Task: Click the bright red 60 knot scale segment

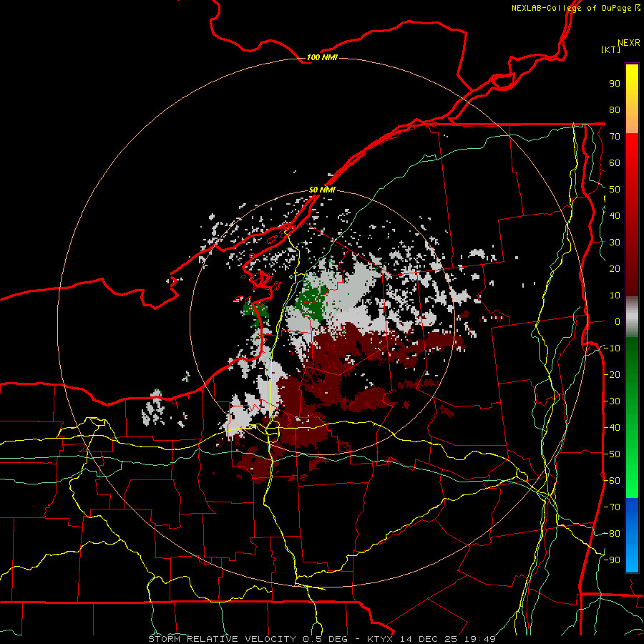Action: (632, 162)
